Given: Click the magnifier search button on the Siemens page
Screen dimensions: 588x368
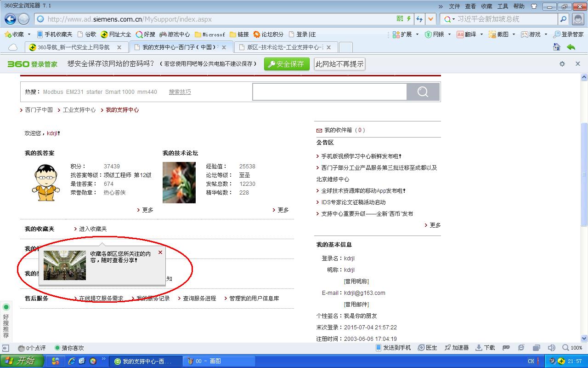Looking at the screenshot, I should [x=423, y=92].
